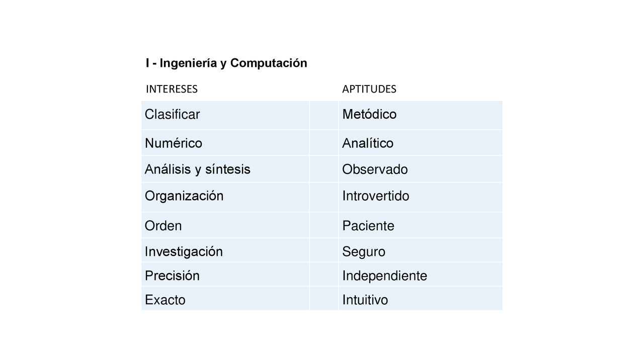This screenshot has width=644, height=362.
Task: Click the empty middle cell beside Clasificar
Action: click(324, 115)
